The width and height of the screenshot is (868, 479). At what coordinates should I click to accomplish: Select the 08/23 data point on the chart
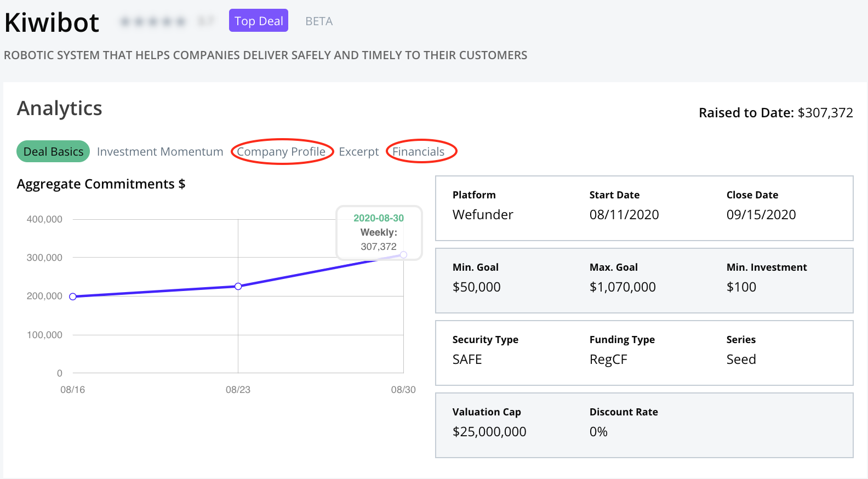tap(238, 286)
